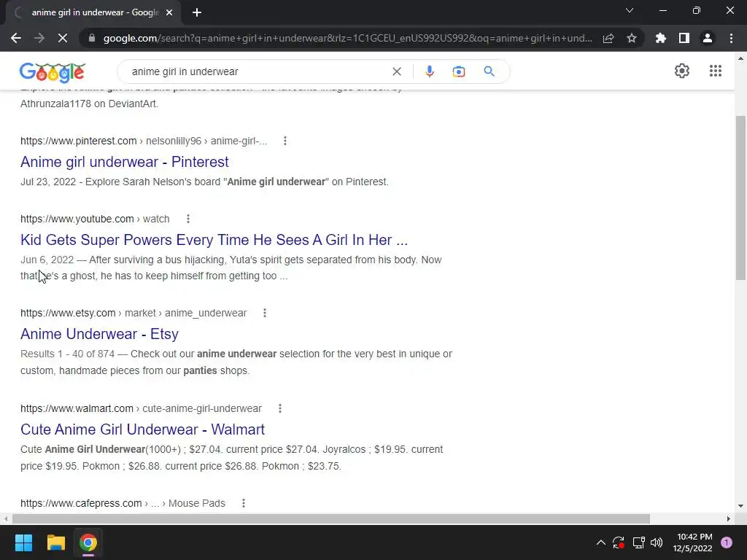Click the network display tray icon
The image size is (747, 560).
[638, 542]
